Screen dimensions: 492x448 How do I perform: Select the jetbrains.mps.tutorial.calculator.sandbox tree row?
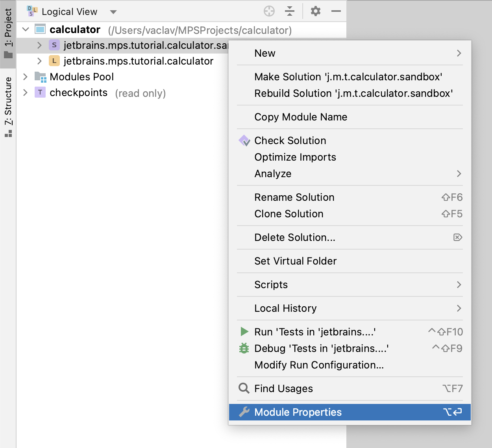pos(138,45)
